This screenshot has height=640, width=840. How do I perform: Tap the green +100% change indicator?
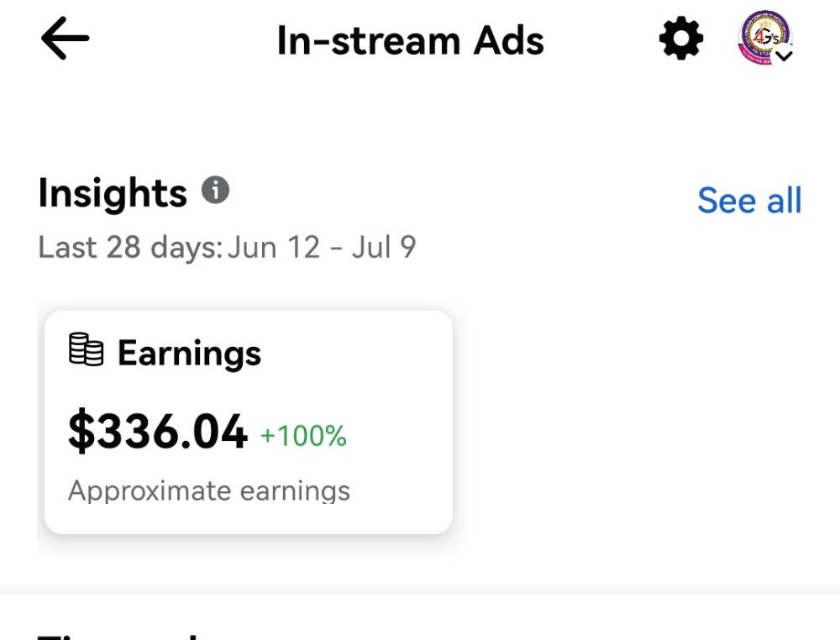303,436
